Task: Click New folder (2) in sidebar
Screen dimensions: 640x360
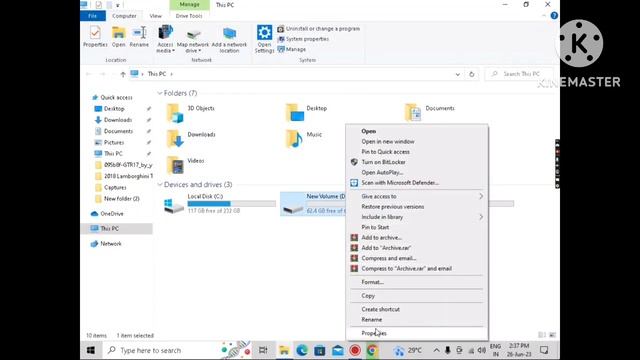Action: click(x=121, y=199)
